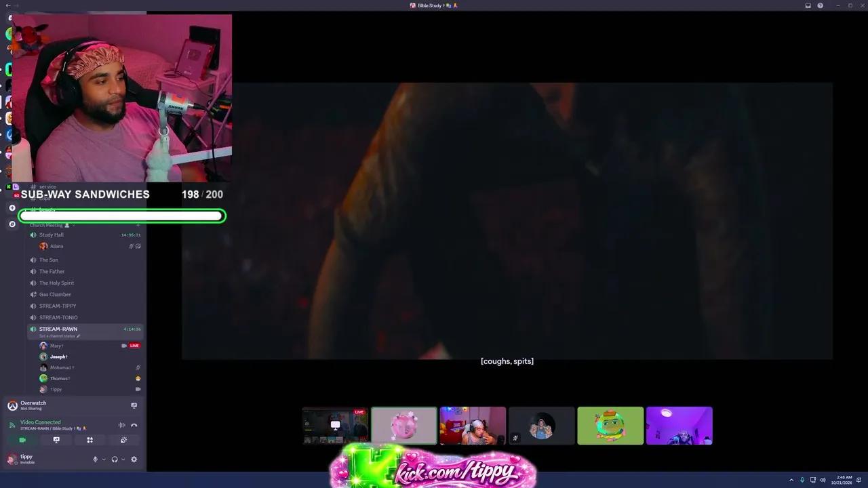Open microphone input options arrow

pyautogui.click(x=104, y=460)
